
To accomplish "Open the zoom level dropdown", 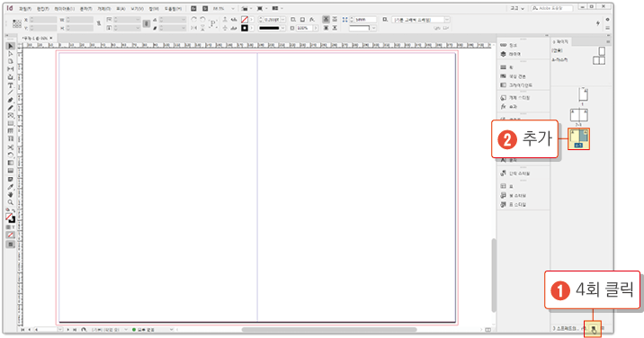I will pyautogui.click(x=233, y=9).
